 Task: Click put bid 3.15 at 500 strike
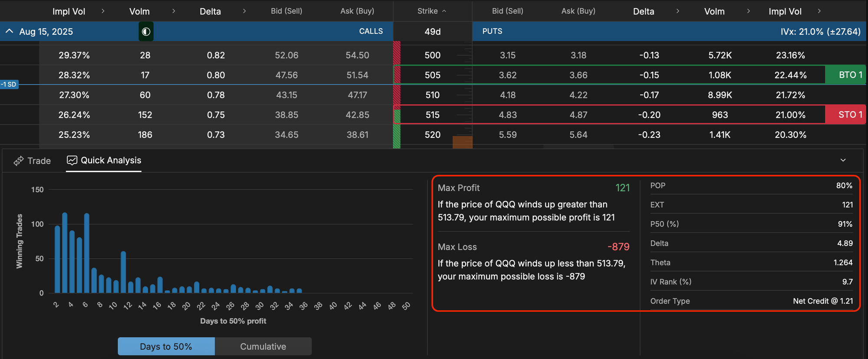[x=508, y=55]
